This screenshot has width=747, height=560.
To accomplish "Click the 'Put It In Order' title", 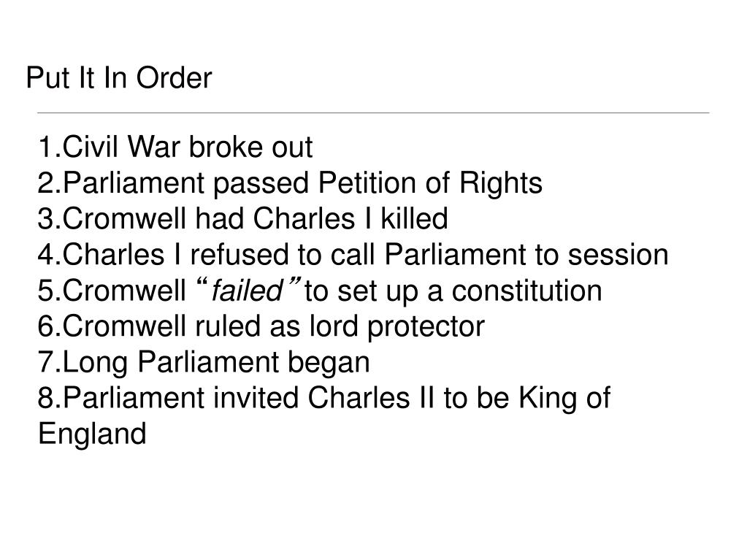I will pos(118,78).
